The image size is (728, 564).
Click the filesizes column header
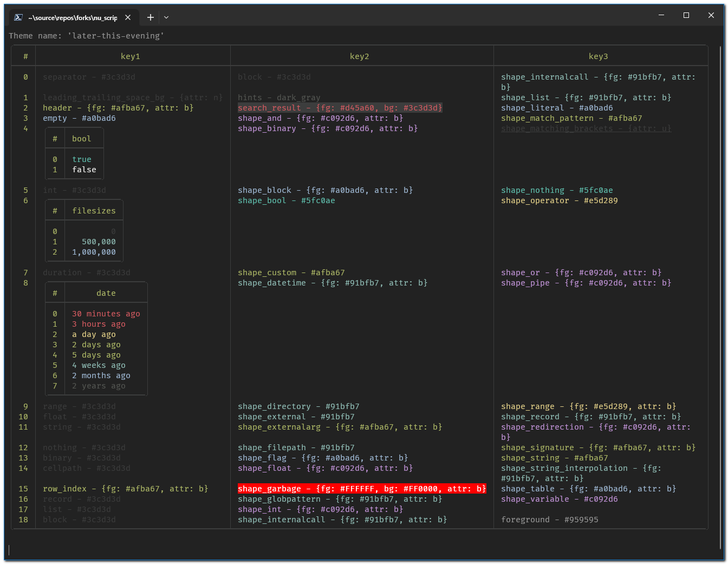[94, 211]
